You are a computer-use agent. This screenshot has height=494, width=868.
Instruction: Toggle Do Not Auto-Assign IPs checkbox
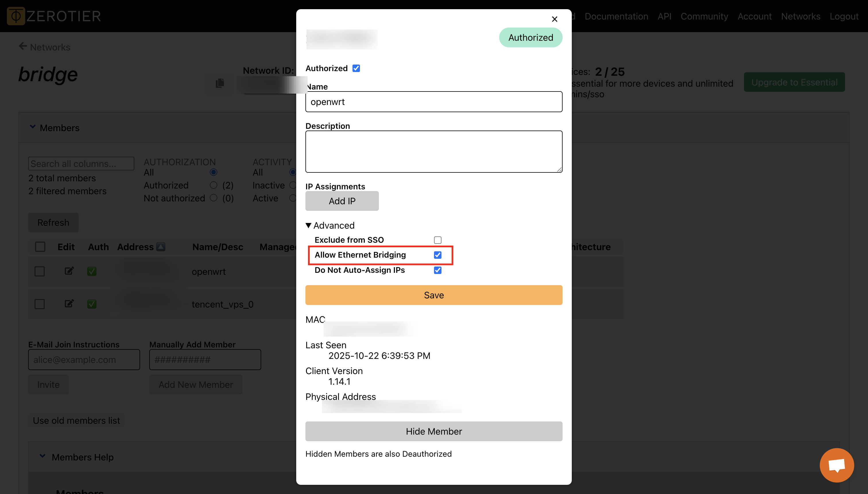pos(437,270)
